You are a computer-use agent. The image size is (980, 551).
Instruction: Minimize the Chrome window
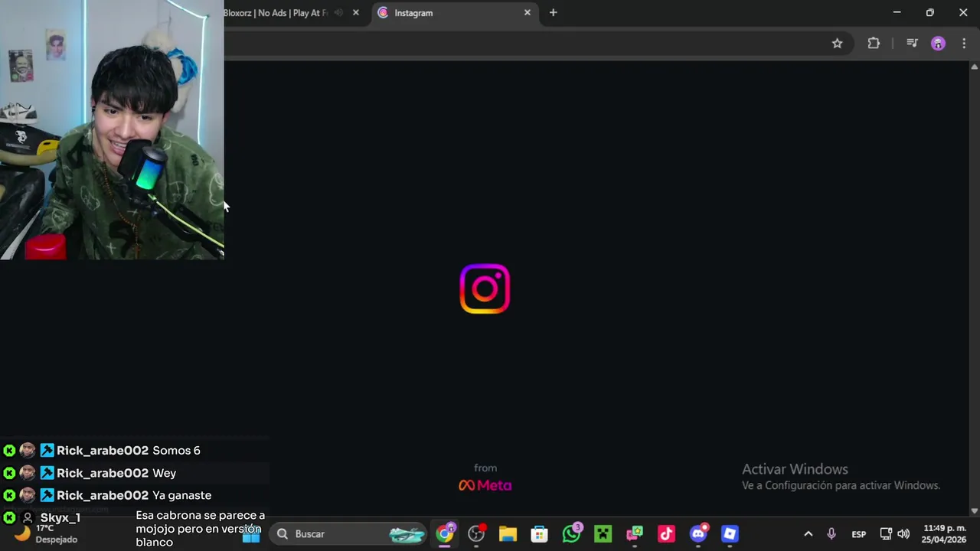tap(897, 12)
